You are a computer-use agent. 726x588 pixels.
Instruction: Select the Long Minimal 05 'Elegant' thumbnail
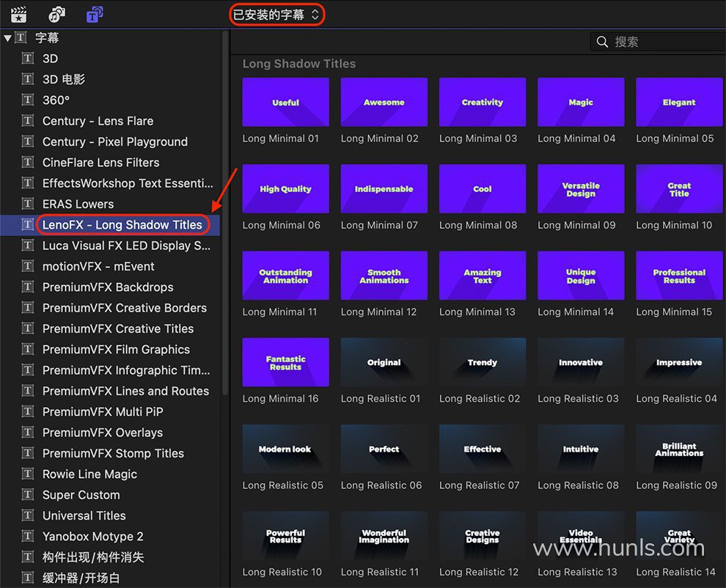(679, 102)
